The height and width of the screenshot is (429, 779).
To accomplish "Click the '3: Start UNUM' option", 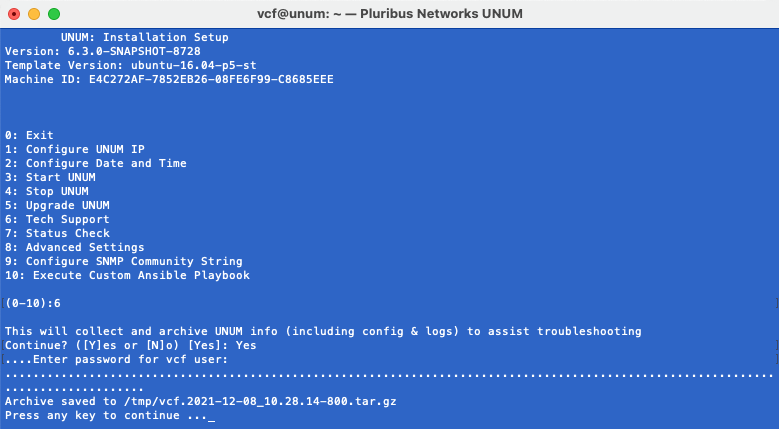I will [50, 177].
